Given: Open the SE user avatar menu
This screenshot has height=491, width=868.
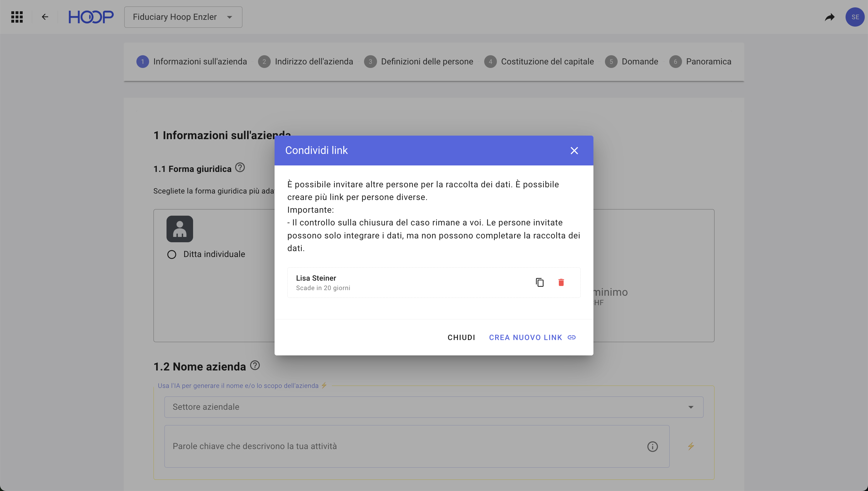Looking at the screenshot, I should tap(855, 17).
